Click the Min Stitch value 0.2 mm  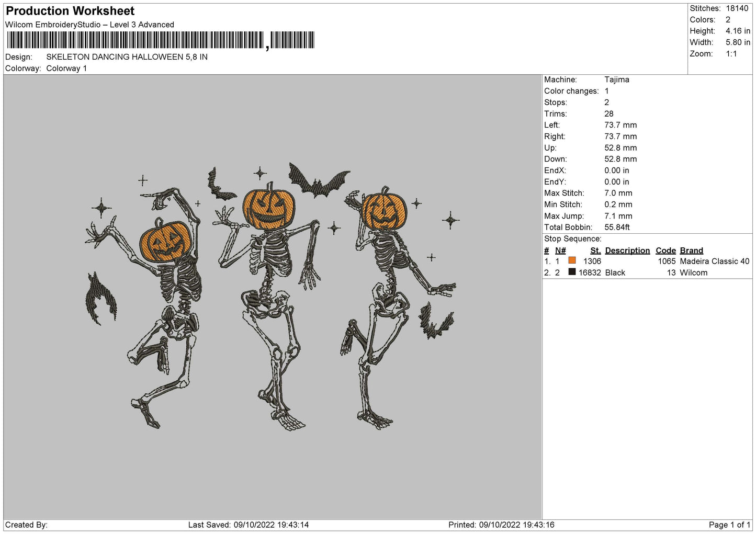point(618,204)
